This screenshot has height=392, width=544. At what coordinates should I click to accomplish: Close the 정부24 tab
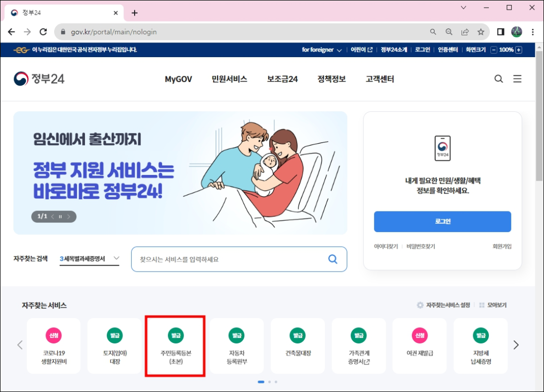[x=116, y=13]
